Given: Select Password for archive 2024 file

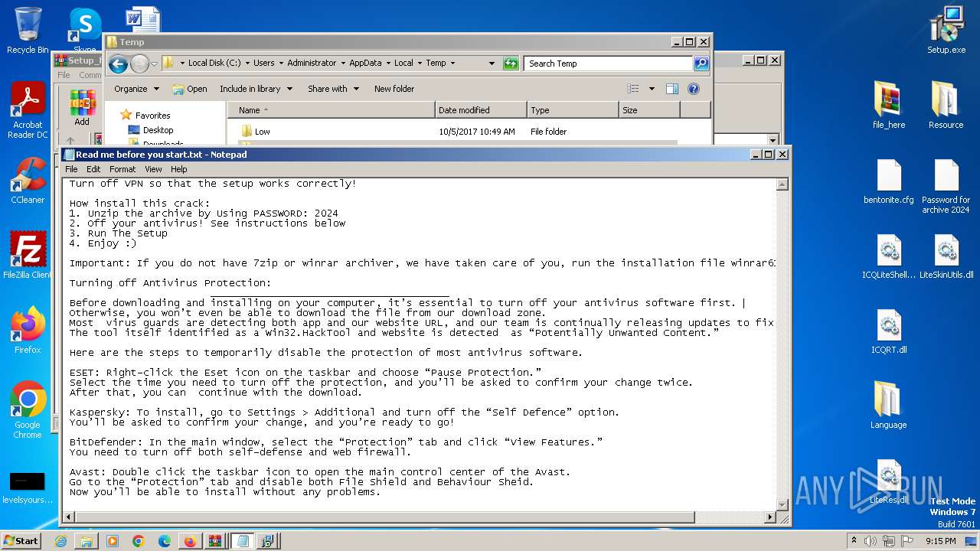Looking at the screenshot, I should pyautogui.click(x=946, y=186).
